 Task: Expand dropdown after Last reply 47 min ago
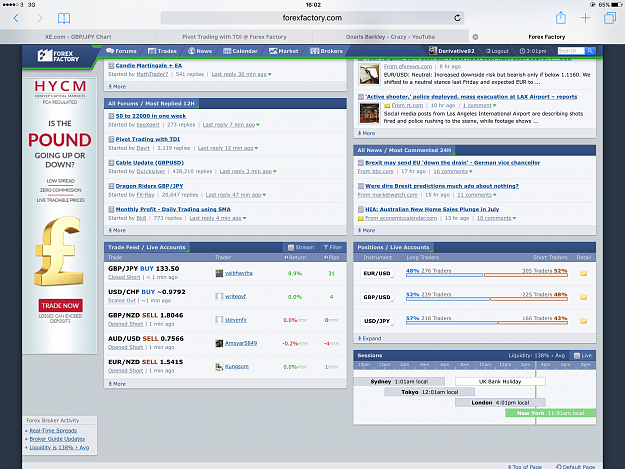click(264, 195)
